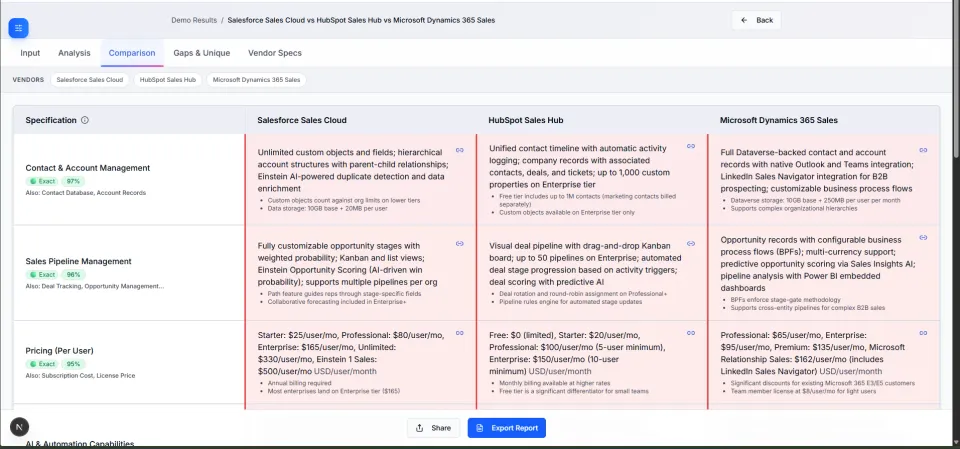Open the blue sidebar menu icon

(x=18, y=28)
